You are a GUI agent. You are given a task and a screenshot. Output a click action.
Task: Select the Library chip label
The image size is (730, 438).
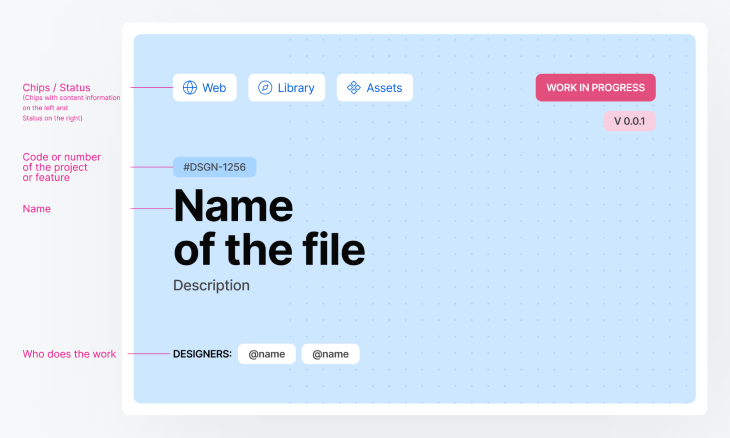(x=296, y=88)
